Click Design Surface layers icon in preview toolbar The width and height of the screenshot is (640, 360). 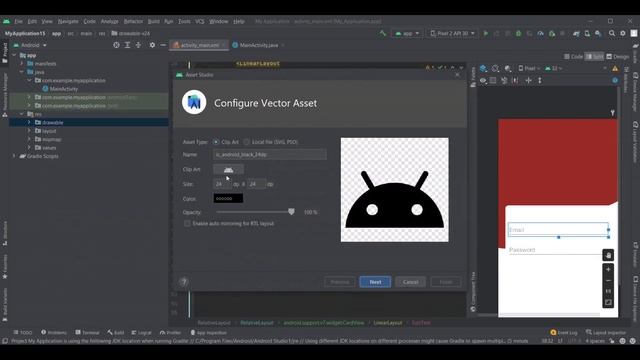tap(483, 68)
